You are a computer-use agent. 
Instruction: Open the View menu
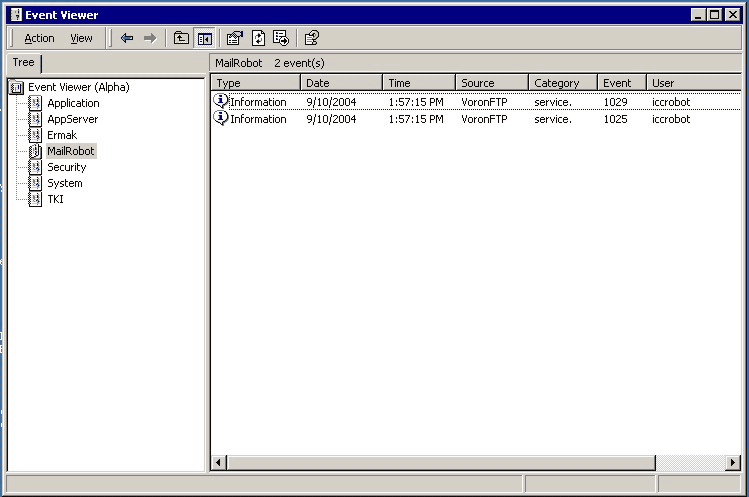pyautogui.click(x=81, y=38)
